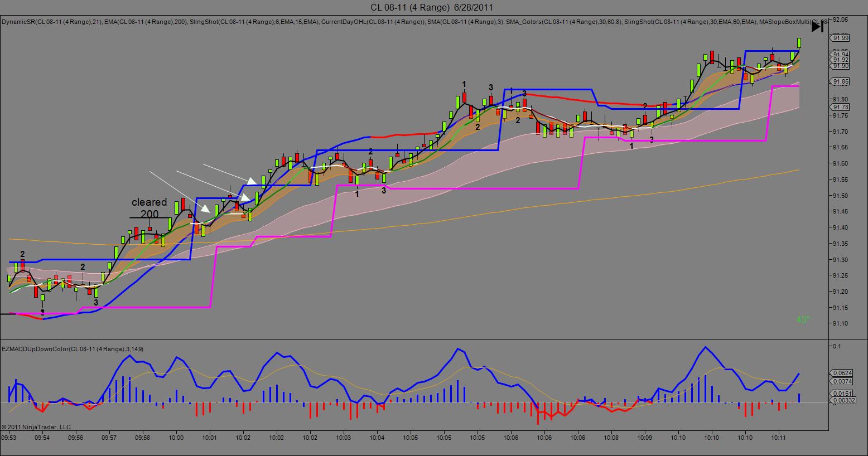This screenshot has width=868, height=456.
Task: Click the 09:56 time axis label
Action: [76, 438]
